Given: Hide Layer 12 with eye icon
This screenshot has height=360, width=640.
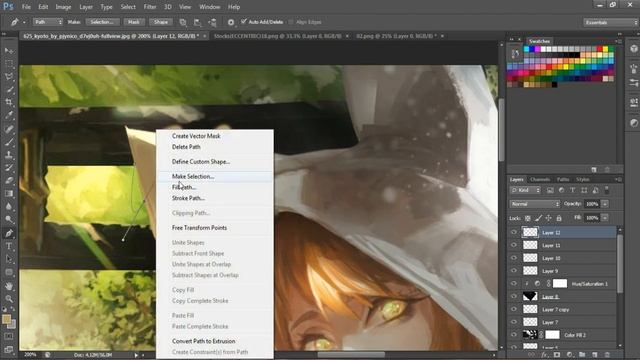Looking at the screenshot, I should [514, 232].
